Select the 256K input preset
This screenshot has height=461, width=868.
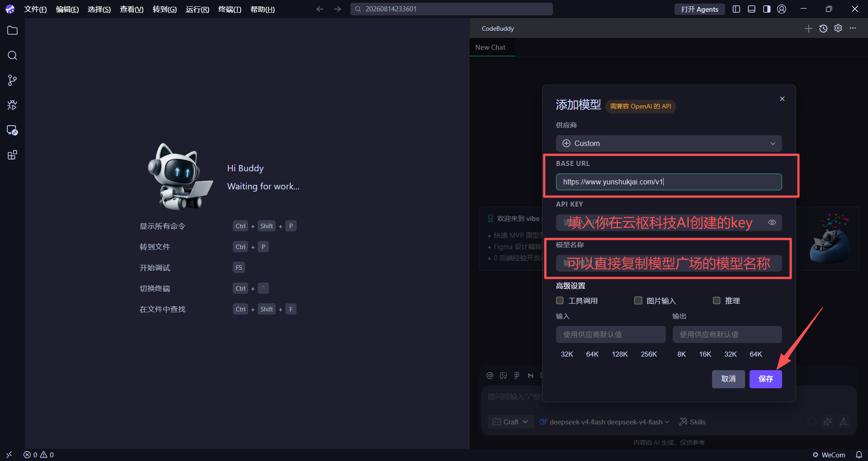click(649, 354)
